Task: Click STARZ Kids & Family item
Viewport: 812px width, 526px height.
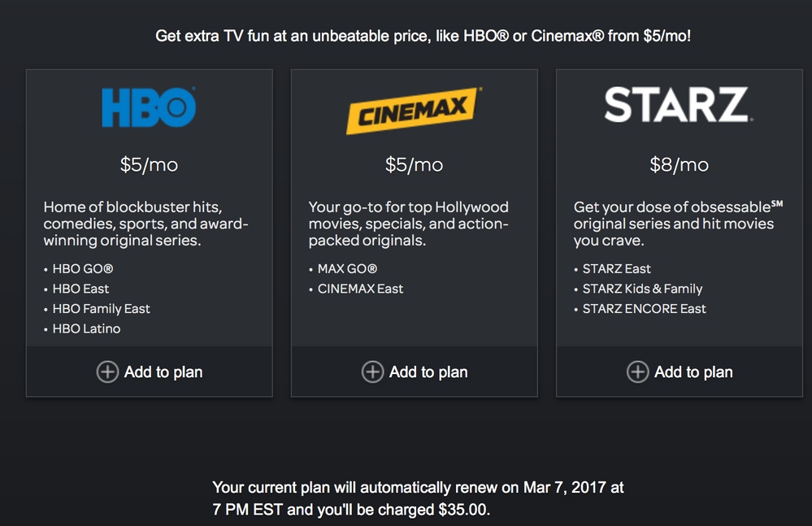Action: 643,289
